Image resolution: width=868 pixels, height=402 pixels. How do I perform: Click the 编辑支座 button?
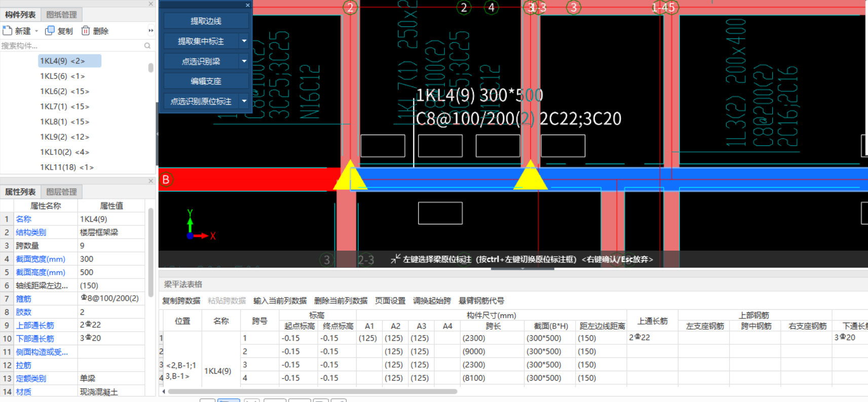pos(206,81)
